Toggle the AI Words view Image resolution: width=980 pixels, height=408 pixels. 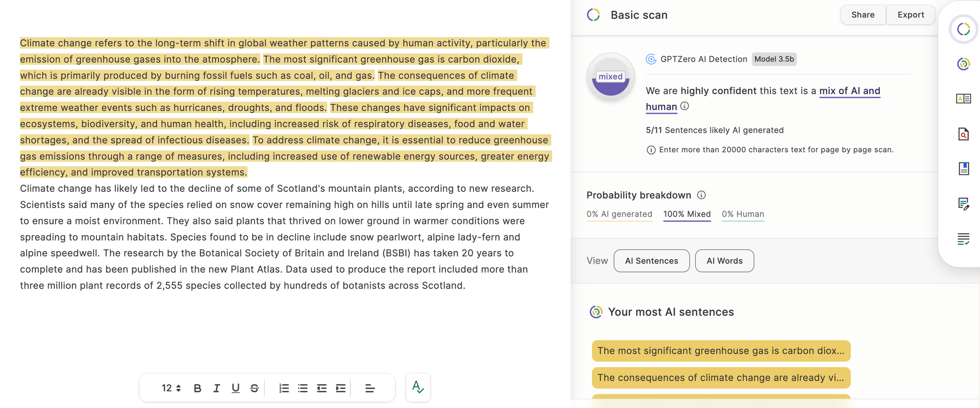coord(724,261)
